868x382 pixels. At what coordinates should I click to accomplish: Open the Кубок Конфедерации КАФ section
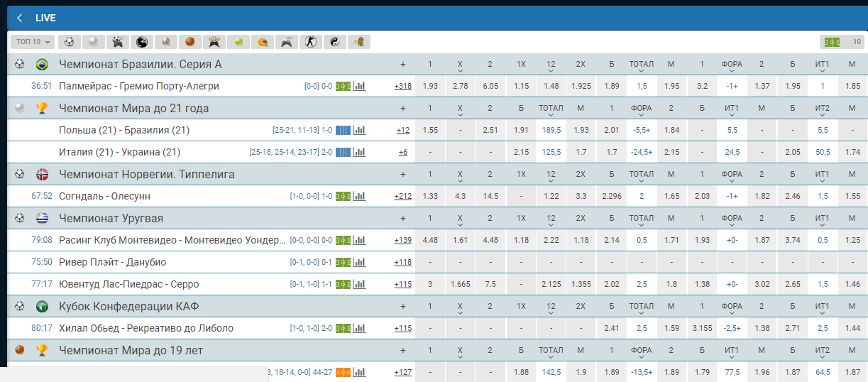[x=129, y=306]
